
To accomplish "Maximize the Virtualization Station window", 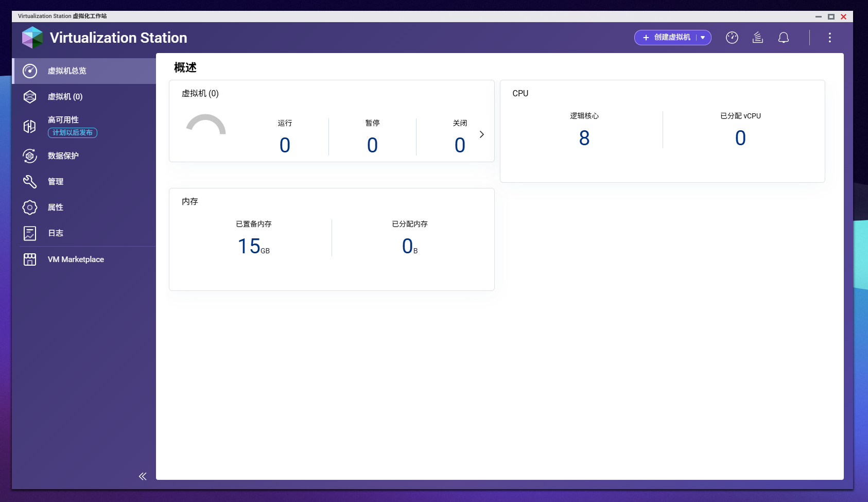I will [831, 16].
